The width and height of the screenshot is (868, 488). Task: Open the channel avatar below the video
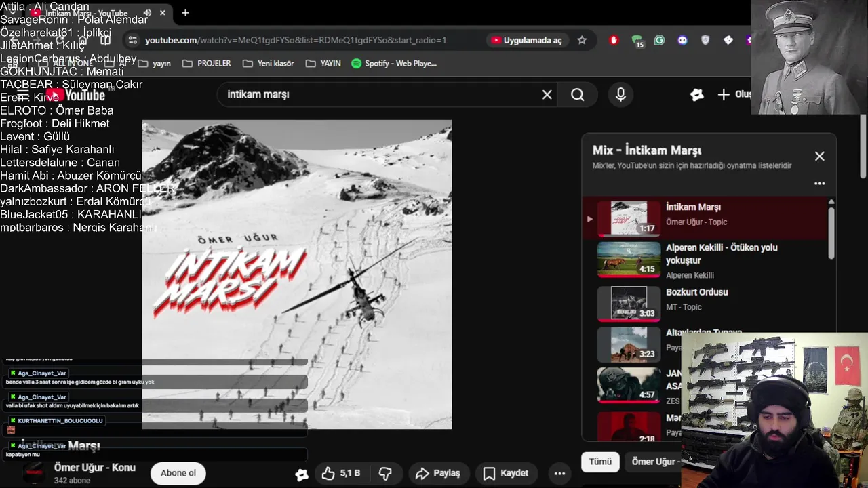(34, 473)
